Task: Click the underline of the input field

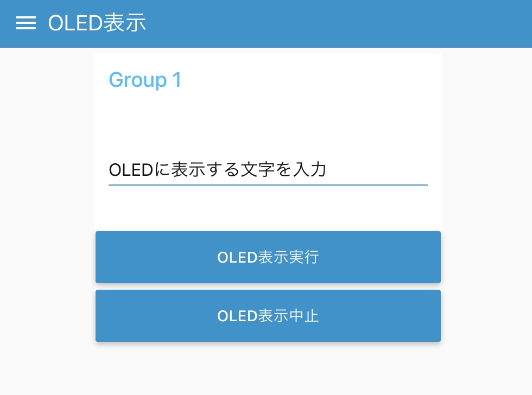Action: (268, 184)
